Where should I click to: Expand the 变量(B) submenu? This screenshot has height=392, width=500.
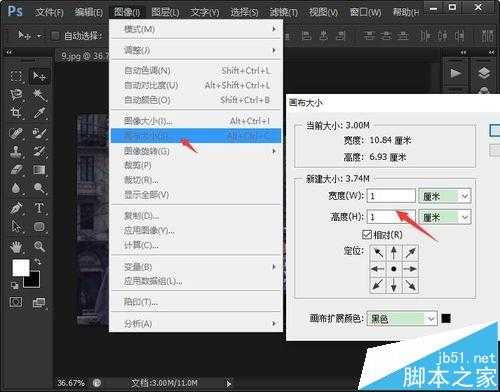[x=196, y=267]
